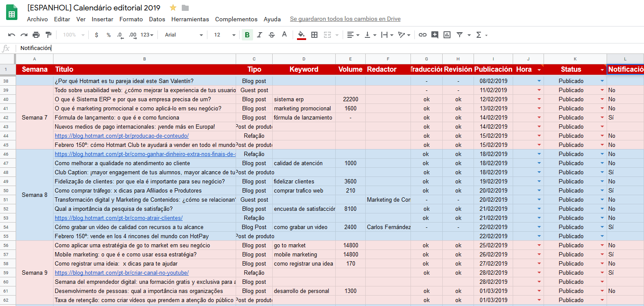Open text rotation dropdown
The image size is (644, 306).
[x=404, y=35]
